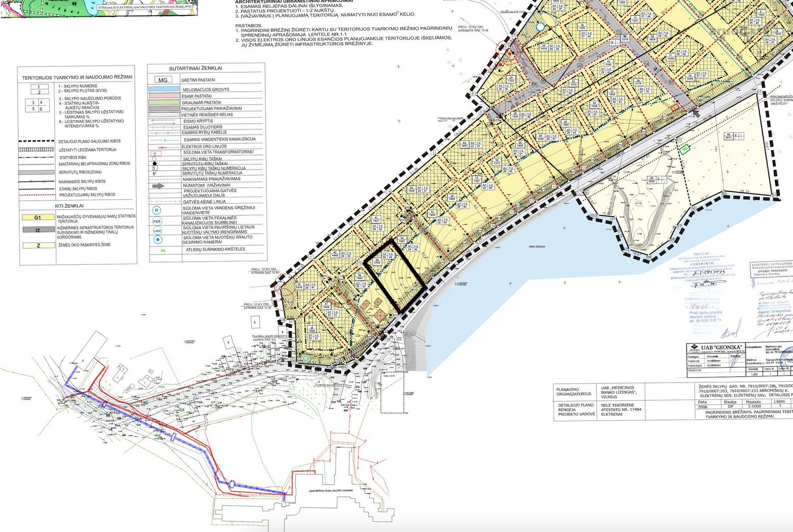Click the red dashed Projektuojamų sklypų ribos sample
This screenshot has width=793, height=532.
pyautogui.click(x=36, y=195)
